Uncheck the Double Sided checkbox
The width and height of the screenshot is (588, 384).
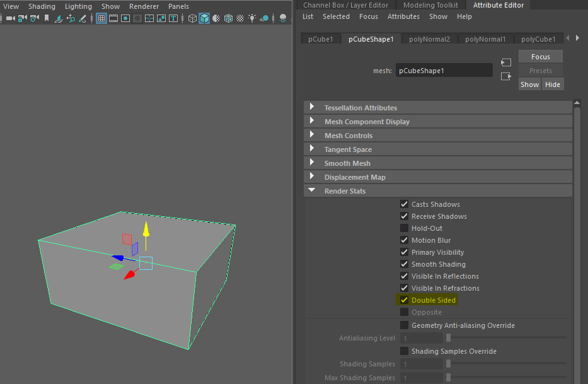click(404, 300)
